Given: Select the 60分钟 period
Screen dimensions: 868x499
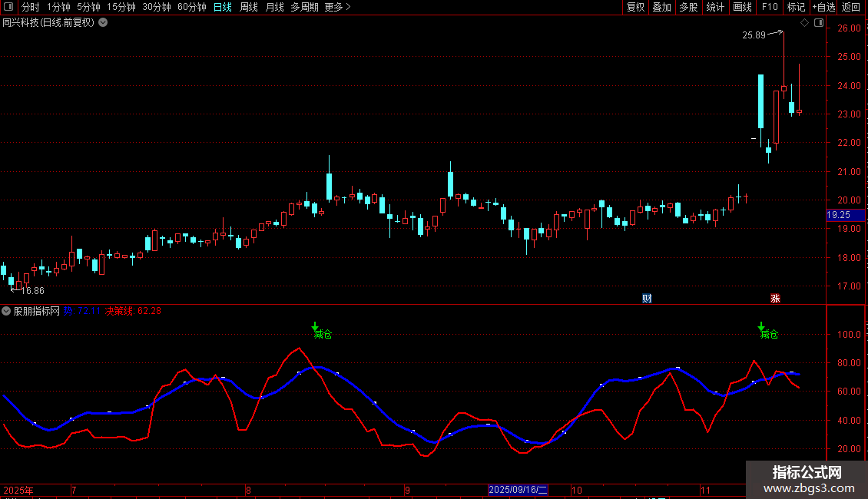Looking at the screenshot, I should 192,7.
